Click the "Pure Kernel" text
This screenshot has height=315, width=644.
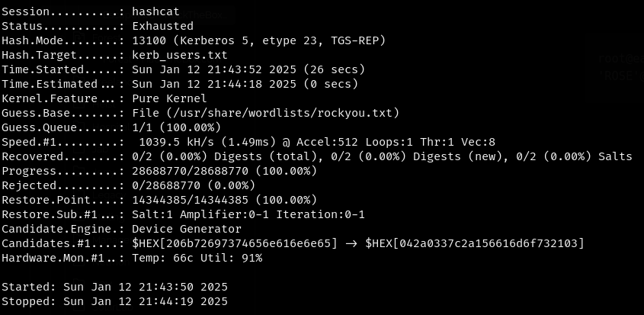click(168, 98)
